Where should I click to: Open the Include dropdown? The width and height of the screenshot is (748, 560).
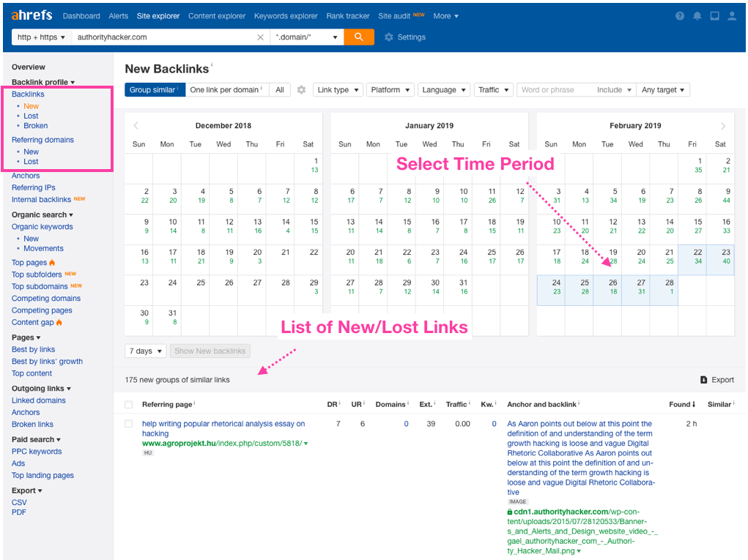point(614,89)
